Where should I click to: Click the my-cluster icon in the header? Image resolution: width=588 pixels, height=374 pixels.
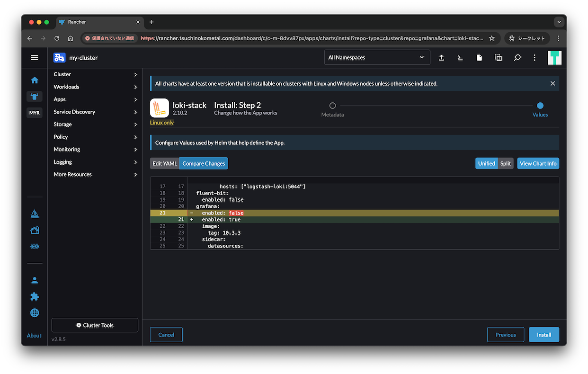(59, 57)
